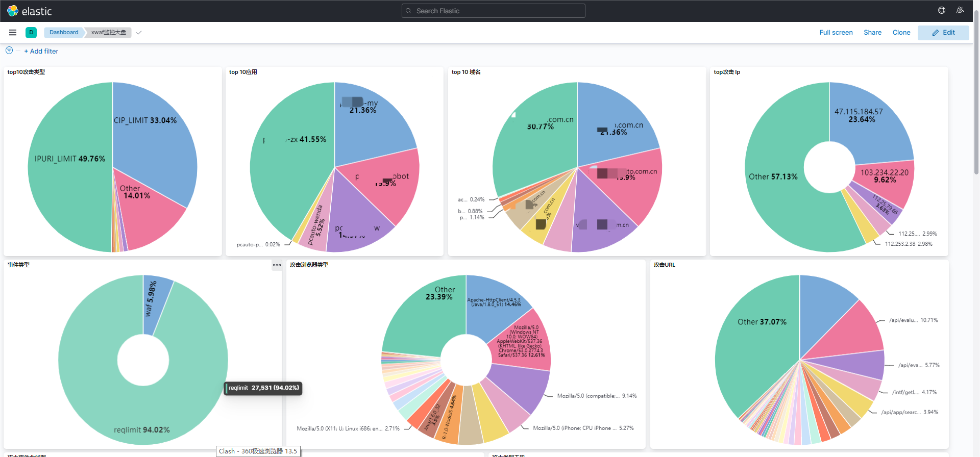Click the Edit button
The width and height of the screenshot is (980, 457).
point(943,33)
